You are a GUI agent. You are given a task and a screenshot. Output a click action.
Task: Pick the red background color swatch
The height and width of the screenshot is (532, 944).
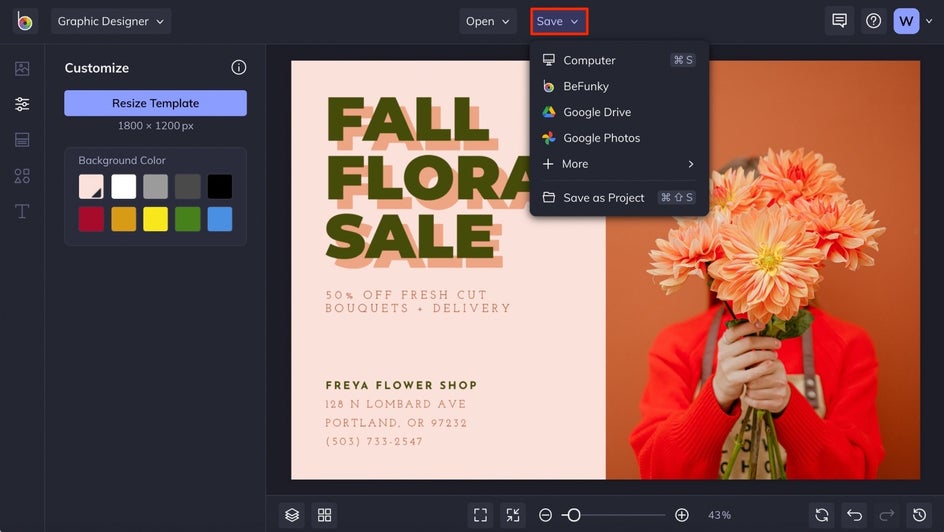click(92, 219)
